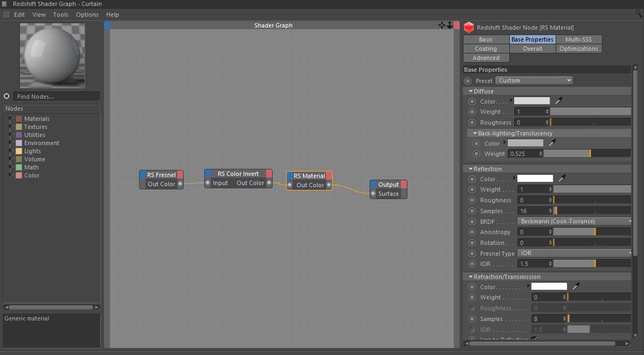Switch to the Multi-SSS tab
The height and width of the screenshot is (355, 644).
[578, 39]
